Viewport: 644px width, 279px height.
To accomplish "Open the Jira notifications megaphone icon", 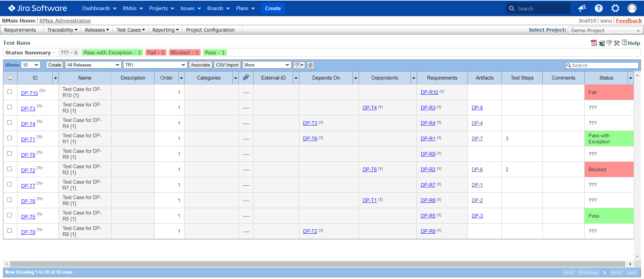I will 582,8.
